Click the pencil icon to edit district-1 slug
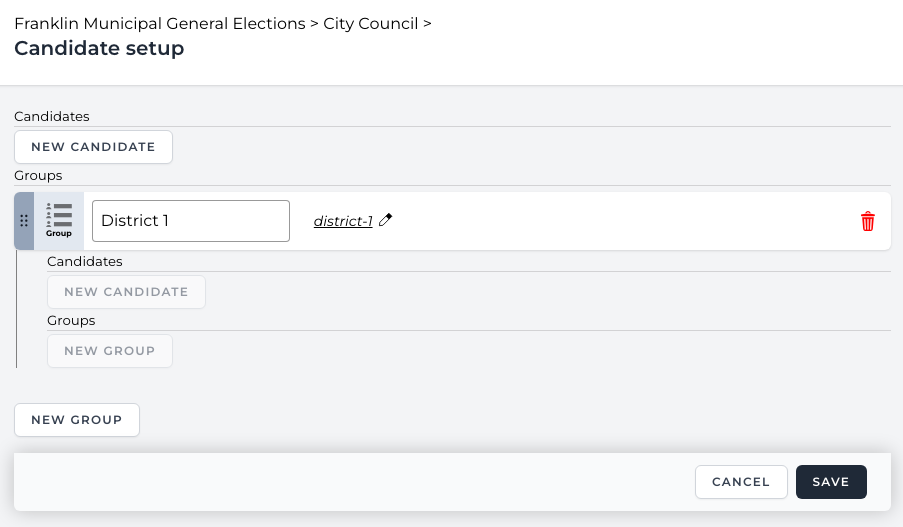Viewport: 903px width, 527px height. [386, 221]
